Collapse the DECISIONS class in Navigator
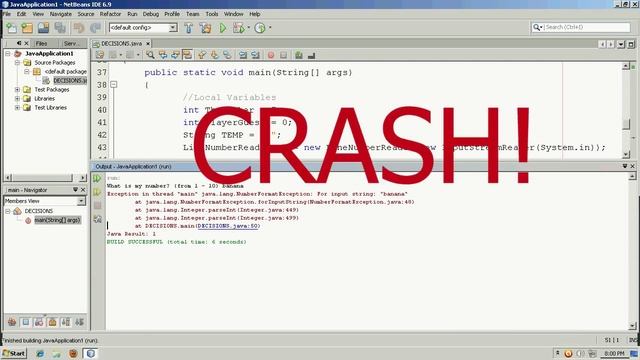Screen dimensions: 640x360 click(x=8, y=211)
